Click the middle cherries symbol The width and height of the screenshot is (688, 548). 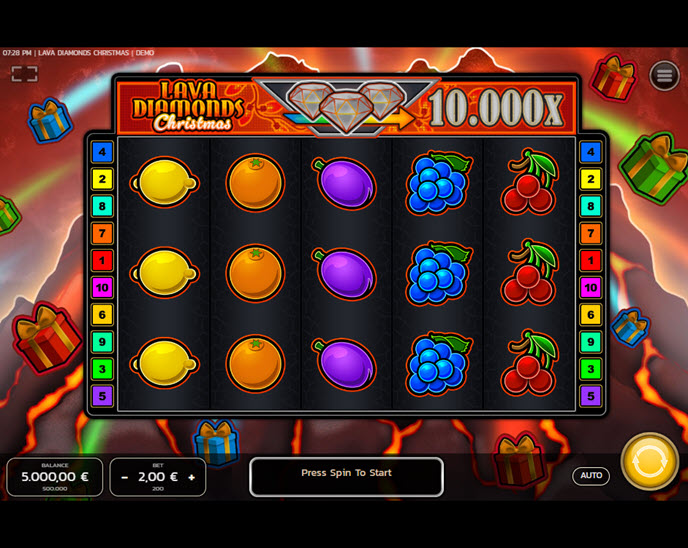[x=530, y=272]
